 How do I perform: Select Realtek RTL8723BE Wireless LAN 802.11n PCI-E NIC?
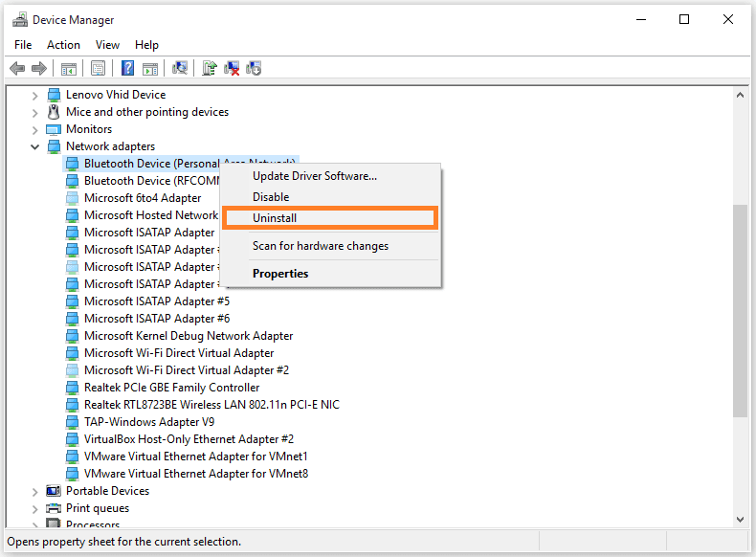coord(211,405)
